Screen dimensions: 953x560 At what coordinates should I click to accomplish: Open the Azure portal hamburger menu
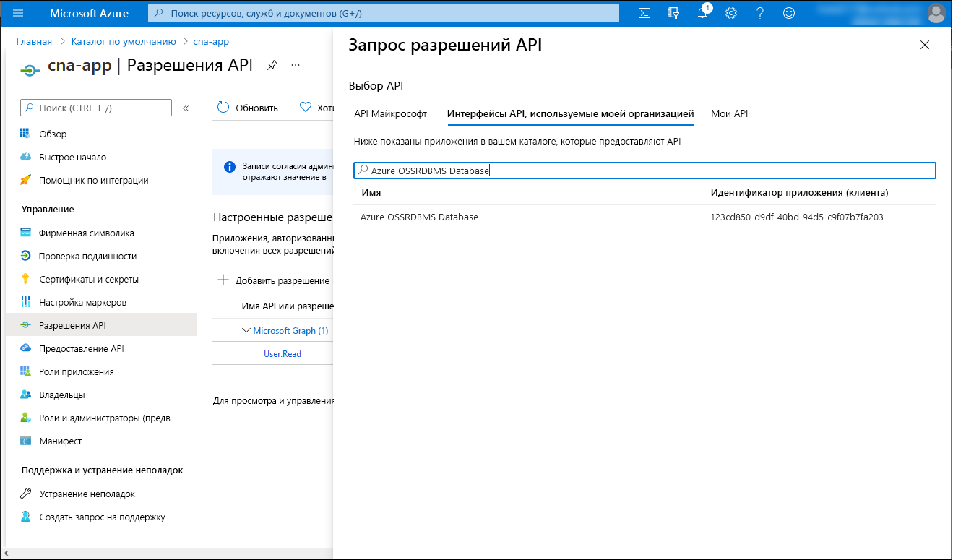click(x=19, y=13)
